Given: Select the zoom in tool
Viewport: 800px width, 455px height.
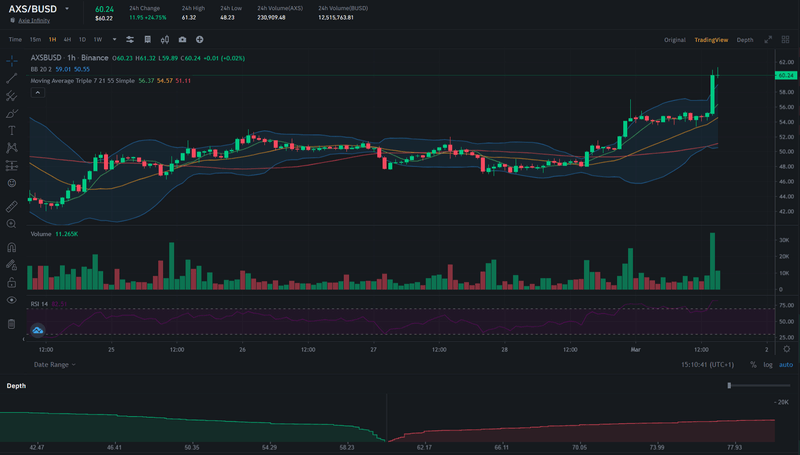Looking at the screenshot, I should tap(12, 223).
